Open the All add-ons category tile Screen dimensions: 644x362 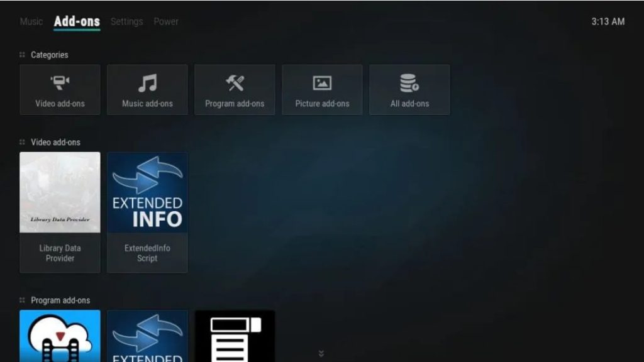pyautogui.click(x=410, y=89)
